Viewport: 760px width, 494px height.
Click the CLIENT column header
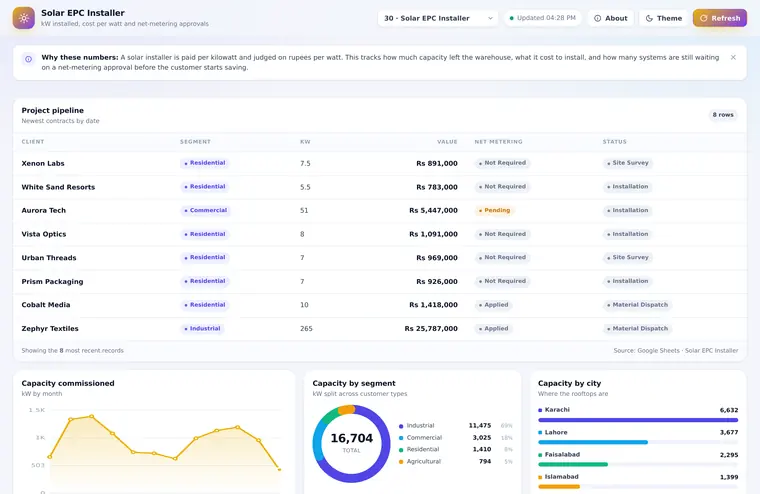click(32, 142)
